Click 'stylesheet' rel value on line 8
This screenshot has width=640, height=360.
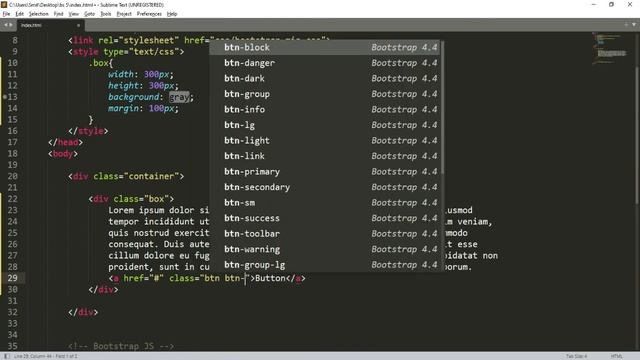149,40
